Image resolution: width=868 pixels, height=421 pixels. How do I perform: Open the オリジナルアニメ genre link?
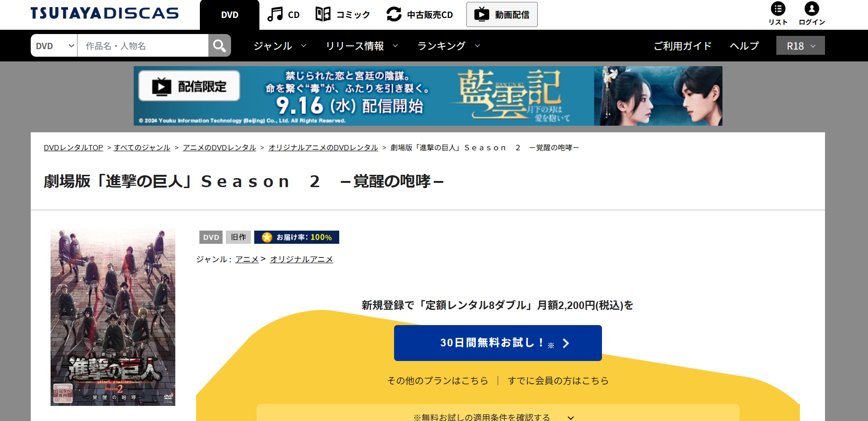301,259
